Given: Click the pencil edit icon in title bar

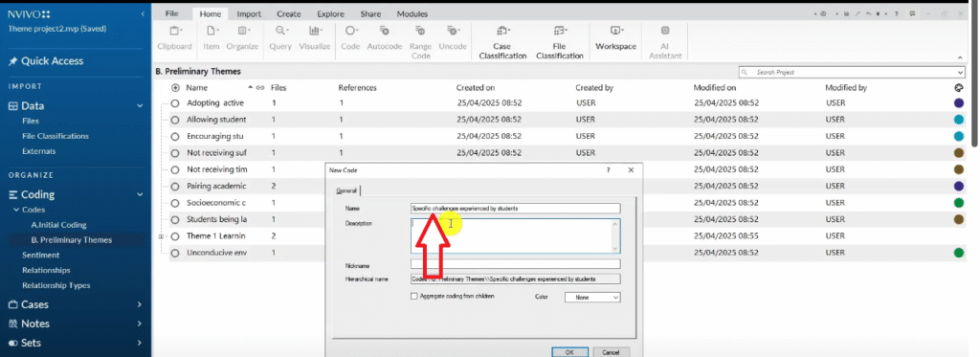Looking at the screenshot, I should (857, 13).
